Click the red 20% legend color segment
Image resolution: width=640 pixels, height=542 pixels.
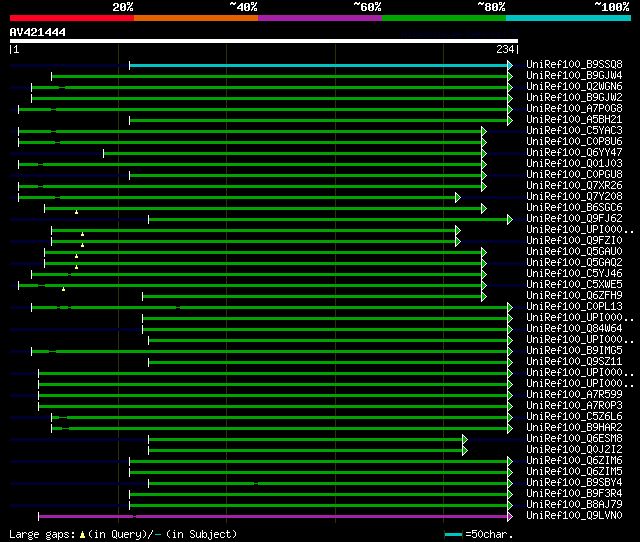pos(72,18)
